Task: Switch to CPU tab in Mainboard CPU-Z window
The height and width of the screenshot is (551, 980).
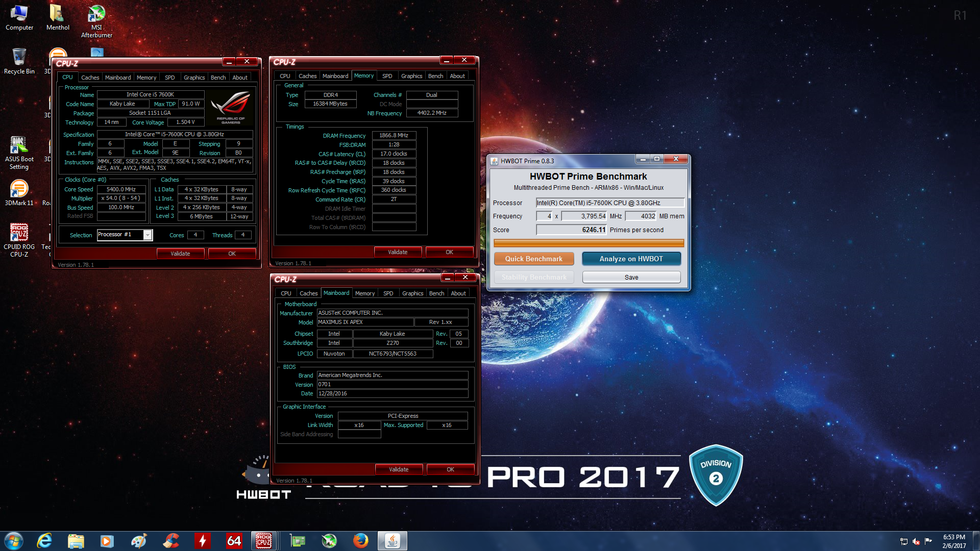Action: 286,293
